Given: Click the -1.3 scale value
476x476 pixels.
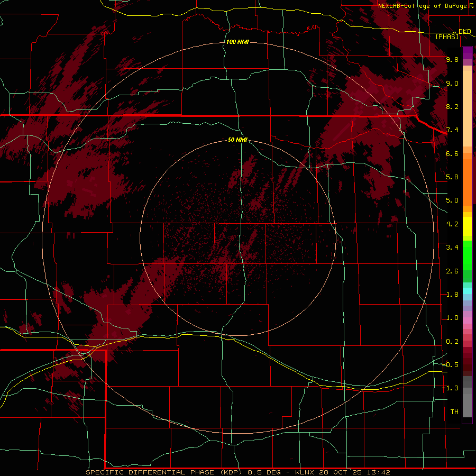Looking at the screenshot, I should click(451, 388).
